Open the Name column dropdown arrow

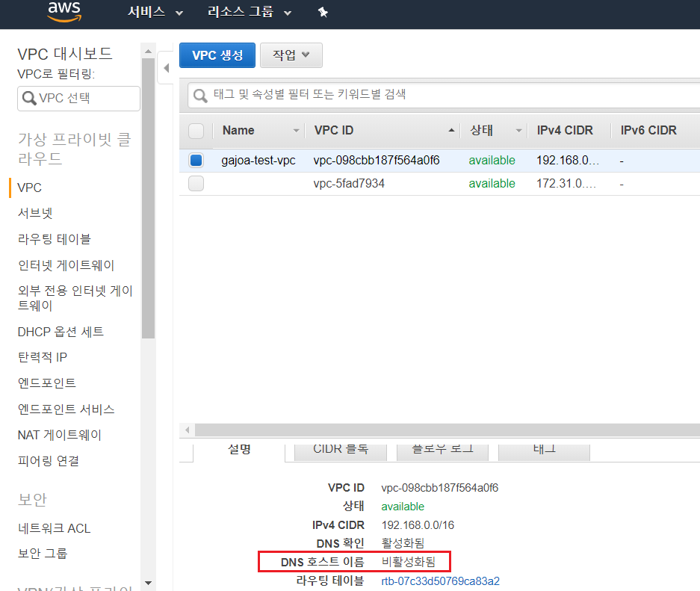[x=296, y=130]
